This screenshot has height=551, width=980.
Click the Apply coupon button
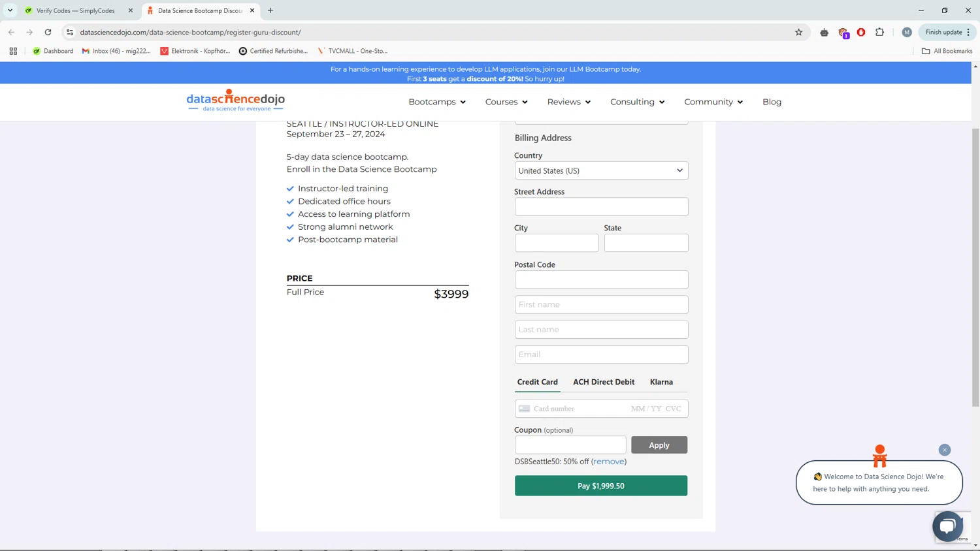pyautogui.click(x=659, y=445)
